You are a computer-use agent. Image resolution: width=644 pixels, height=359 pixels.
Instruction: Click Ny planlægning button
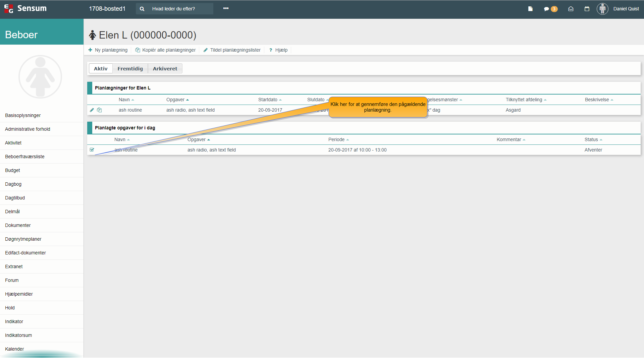click(x=108, y=50)
